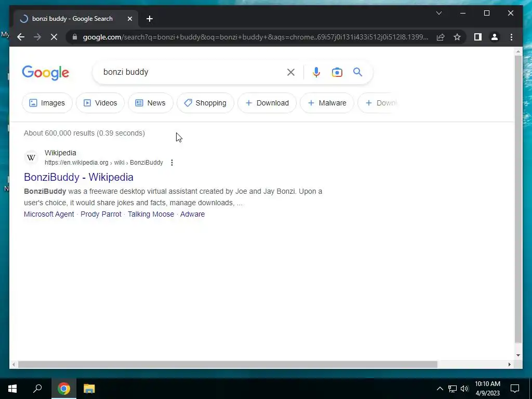
Task: Filter results by News
Action: pos(150,103)
